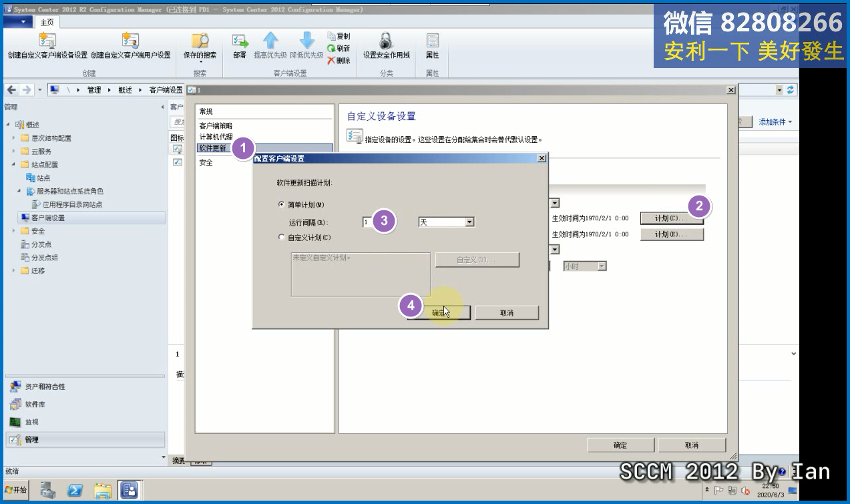Select Simple schedule (简单计划) radio button

pos(281,205)
